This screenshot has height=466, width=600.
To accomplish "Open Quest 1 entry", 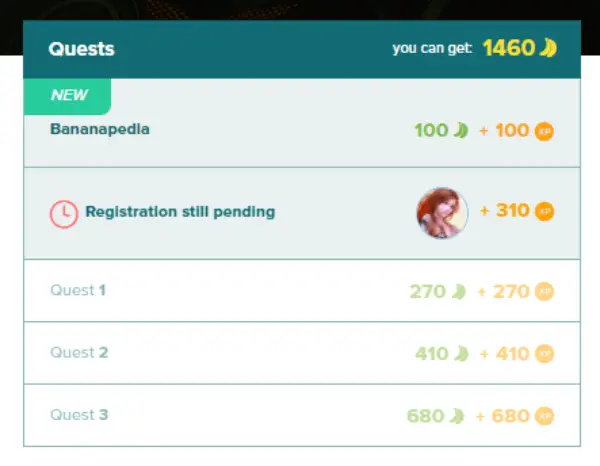I will click(302, 291).
